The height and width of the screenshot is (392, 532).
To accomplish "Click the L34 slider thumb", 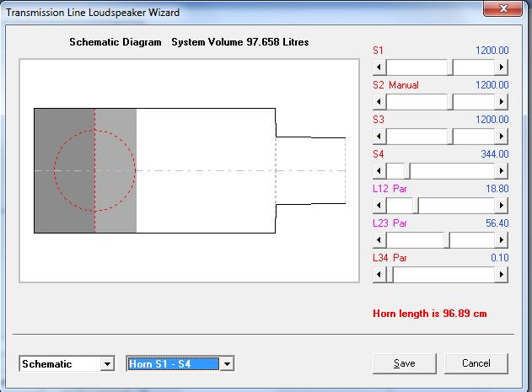I will click(x=390, y=275).
